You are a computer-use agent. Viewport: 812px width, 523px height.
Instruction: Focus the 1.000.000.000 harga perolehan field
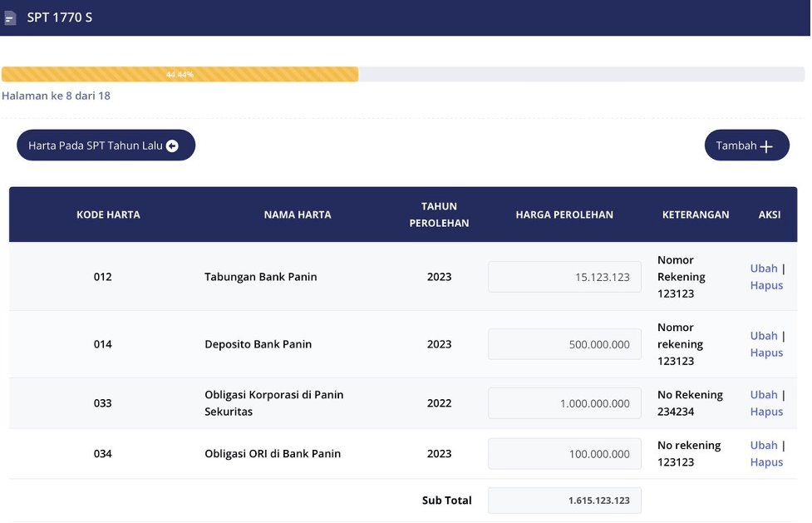[x=564, y=403]
